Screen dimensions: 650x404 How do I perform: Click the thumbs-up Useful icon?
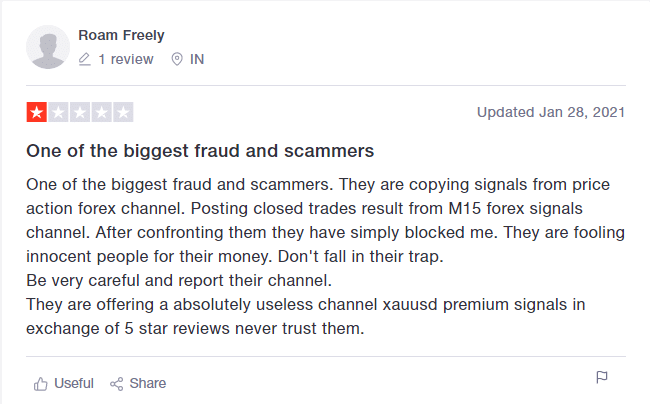pos(41,383)
